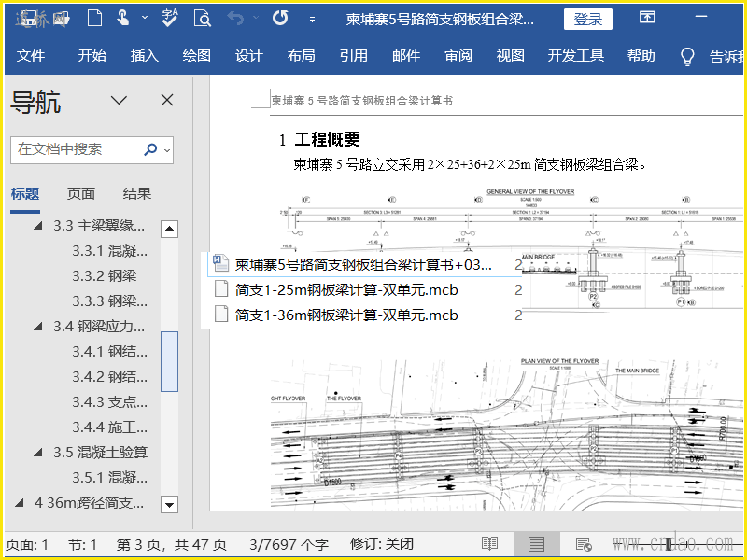Open the 绘图 ribbon tab
This screenshot has height=560, width=747.
tap(196, 56)
